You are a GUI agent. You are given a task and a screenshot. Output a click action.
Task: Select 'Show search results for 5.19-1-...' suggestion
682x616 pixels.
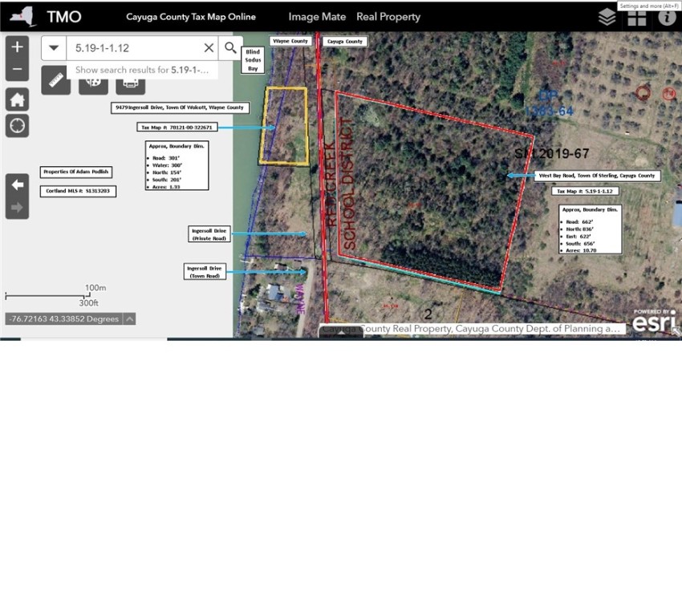tap(141, 70)
